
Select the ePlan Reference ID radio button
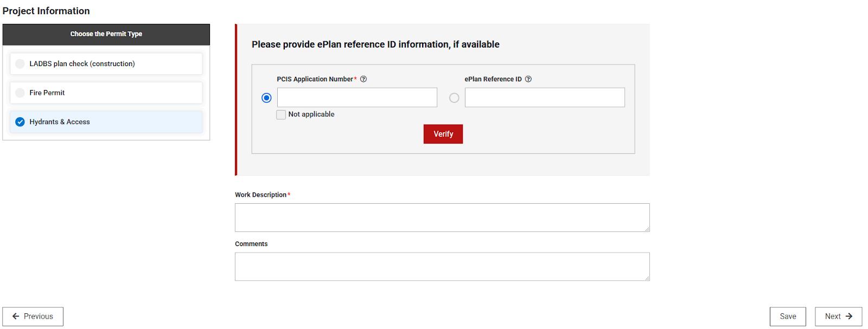point(454,98)
